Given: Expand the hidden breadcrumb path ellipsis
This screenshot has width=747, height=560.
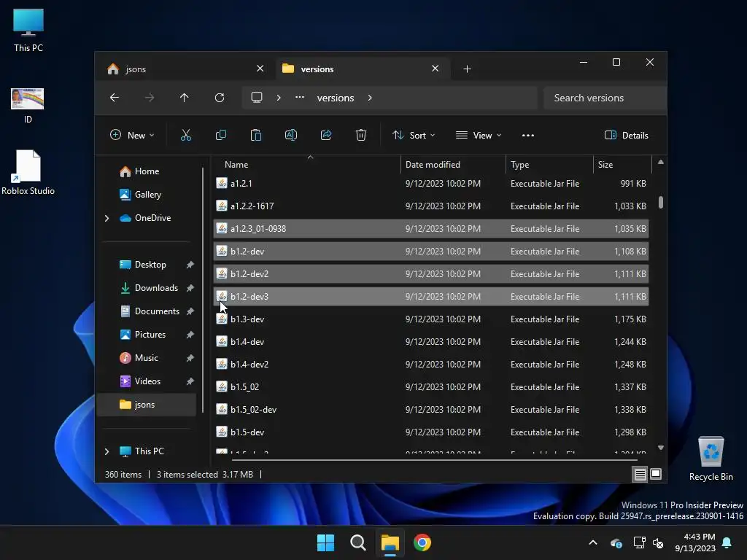Looking at the screenshot, I should (300, 97).
